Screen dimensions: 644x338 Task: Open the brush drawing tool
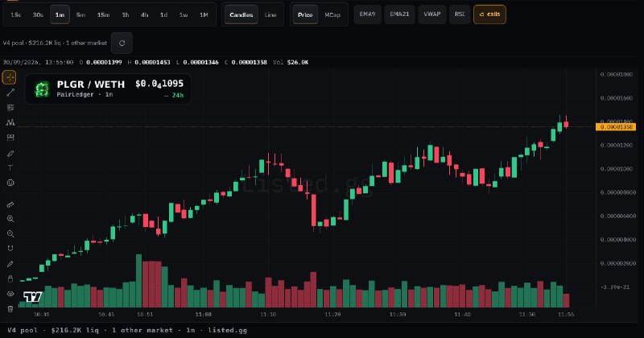[x=10, y=154]
